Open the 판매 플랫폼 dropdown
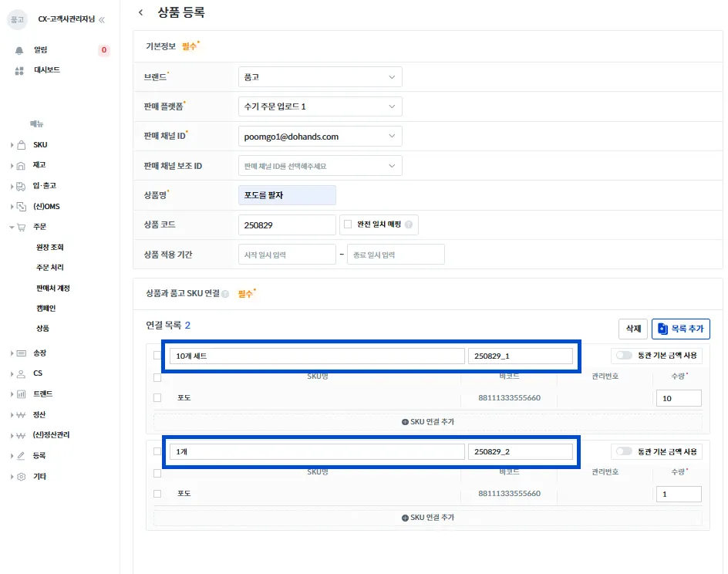 pyautogui.click(x=320, y=106)
